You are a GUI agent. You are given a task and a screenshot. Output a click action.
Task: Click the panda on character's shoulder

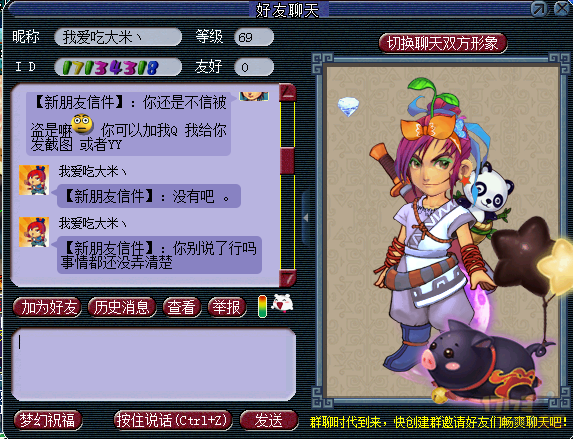click(x=489, y=189)
